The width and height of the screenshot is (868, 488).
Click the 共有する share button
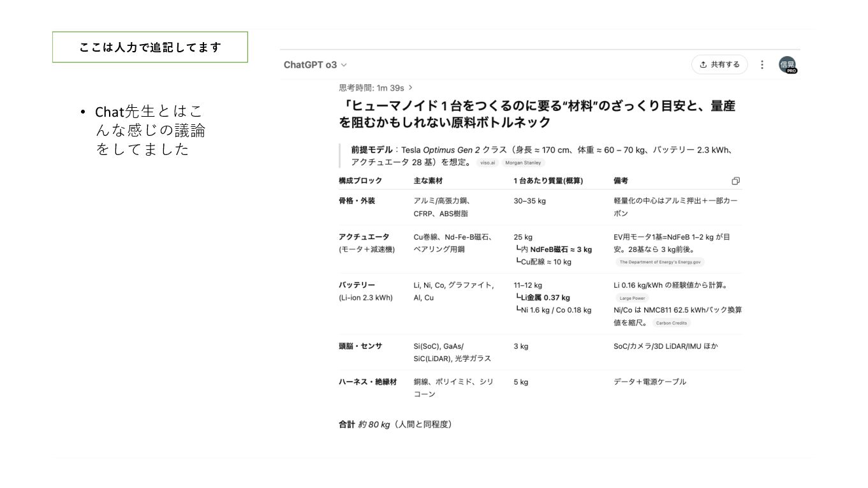pyautogui.click(x=719, y=64)
